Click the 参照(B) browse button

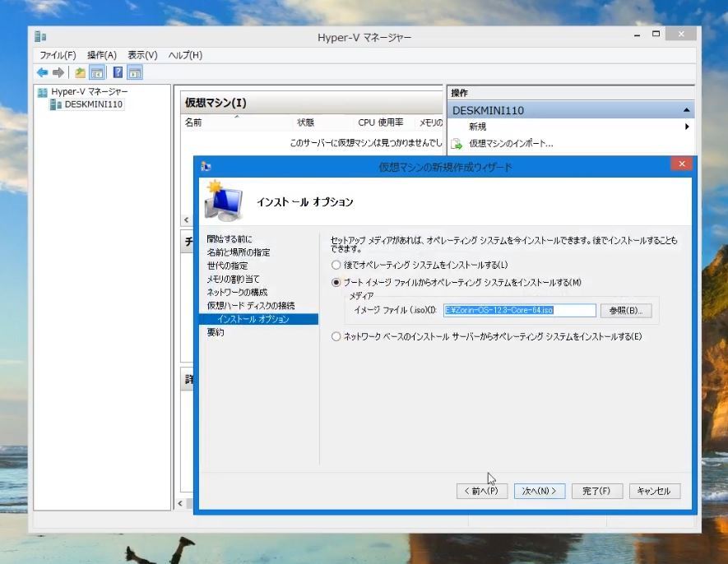pyautogui.click(x=626, y=310)
